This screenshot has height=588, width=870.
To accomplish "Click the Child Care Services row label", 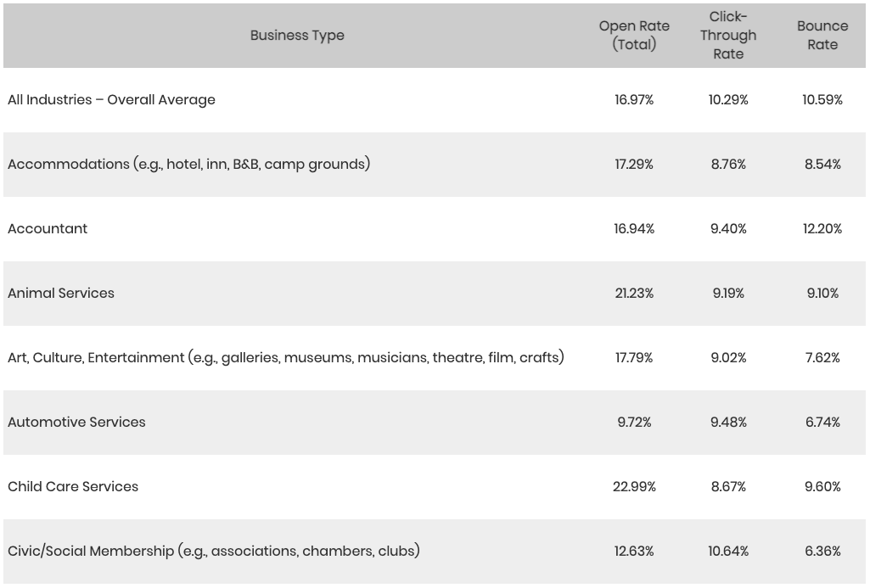I will [x=73, y=487].
